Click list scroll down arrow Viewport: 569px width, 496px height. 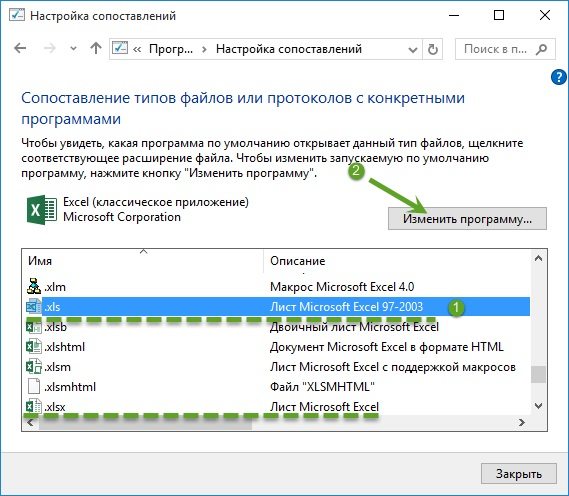[x=539, y=406]
